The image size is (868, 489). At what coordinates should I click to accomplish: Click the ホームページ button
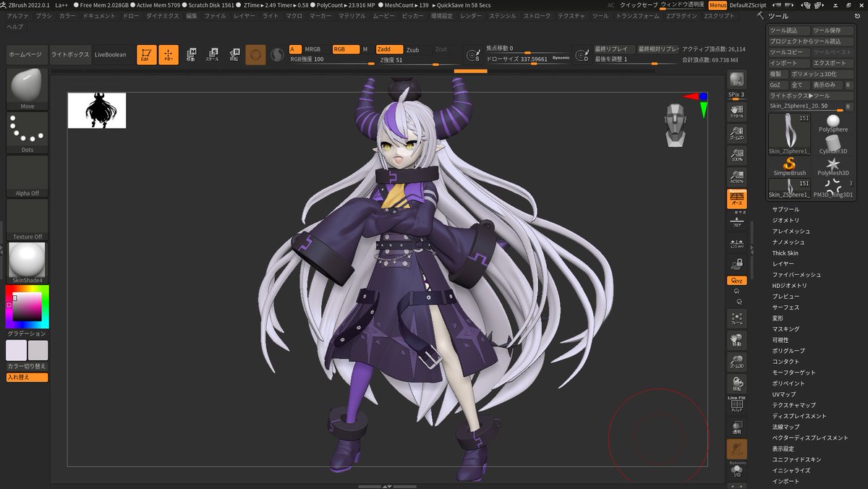[27, 55]
